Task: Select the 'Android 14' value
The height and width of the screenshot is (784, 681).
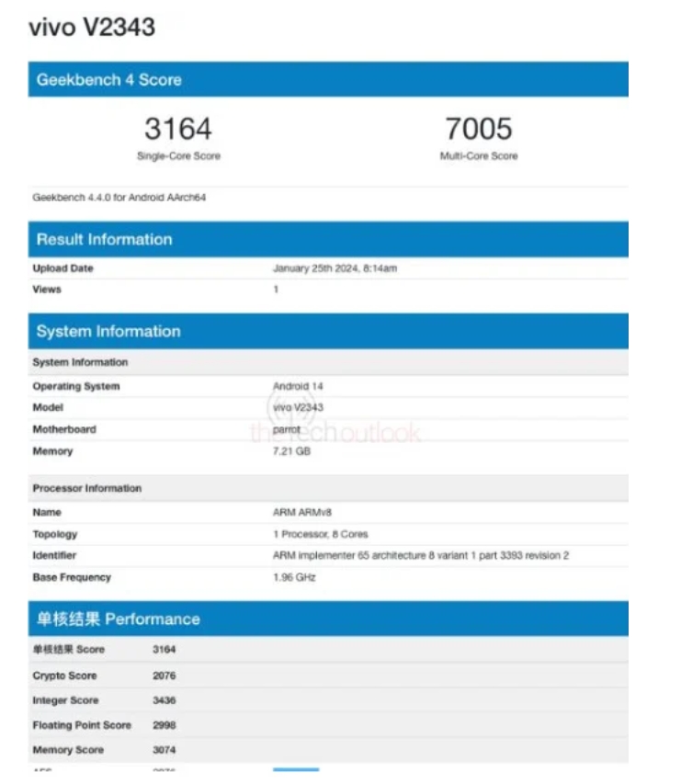Action: coord(298,387)
